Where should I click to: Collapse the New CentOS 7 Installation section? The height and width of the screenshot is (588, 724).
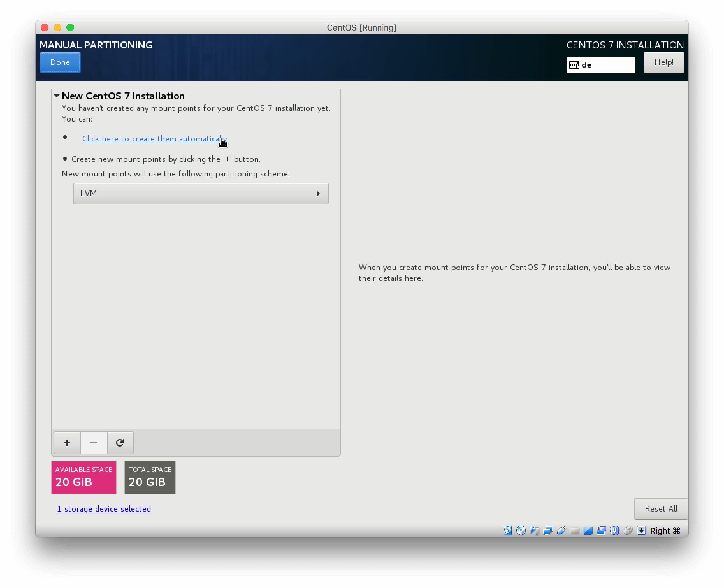point(57,96)
